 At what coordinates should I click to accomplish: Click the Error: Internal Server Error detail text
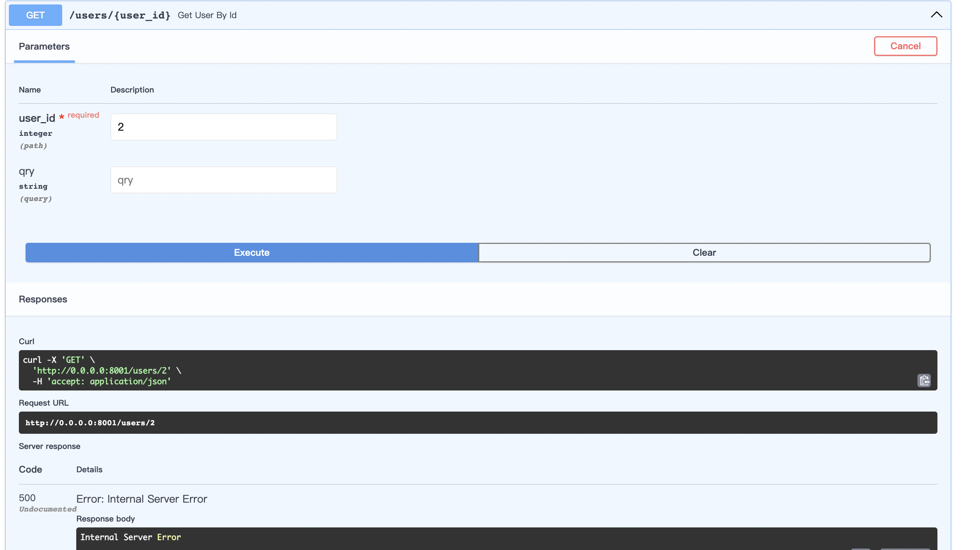coord(141,499)
